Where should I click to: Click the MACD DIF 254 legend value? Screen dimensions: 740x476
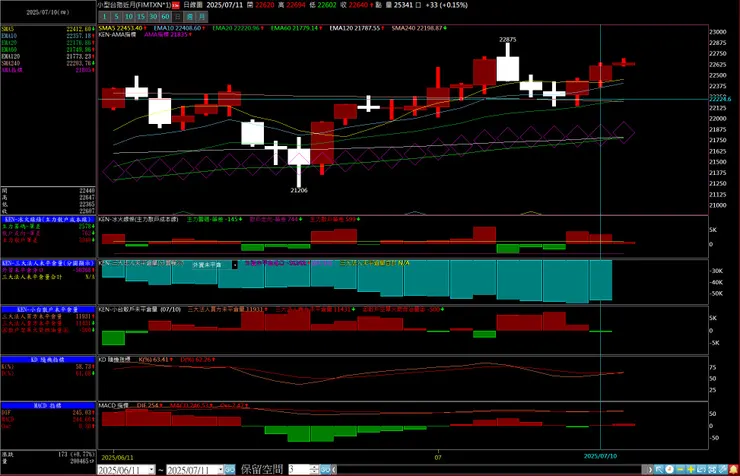(x=150, y=406)
